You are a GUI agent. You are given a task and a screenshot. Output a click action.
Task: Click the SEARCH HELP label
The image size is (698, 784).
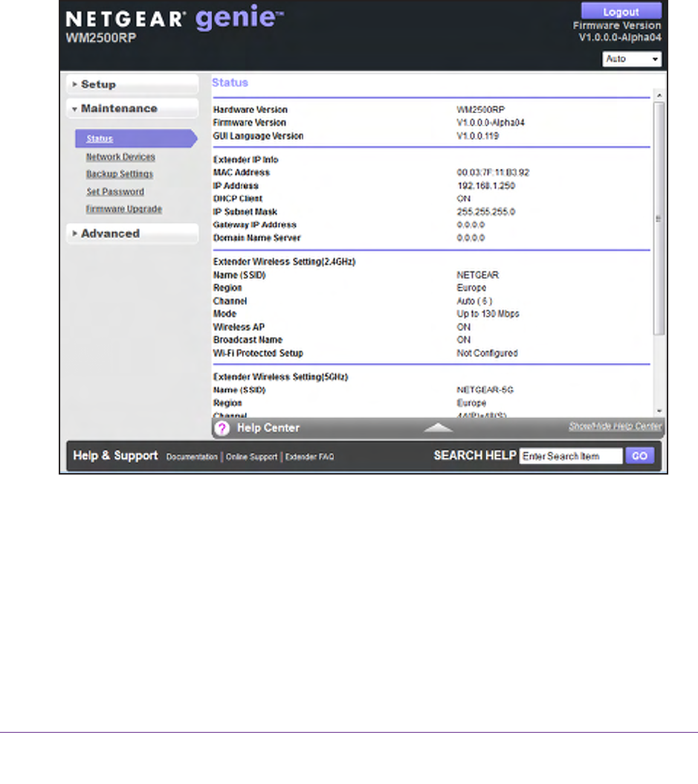click(x=475, y=455)
